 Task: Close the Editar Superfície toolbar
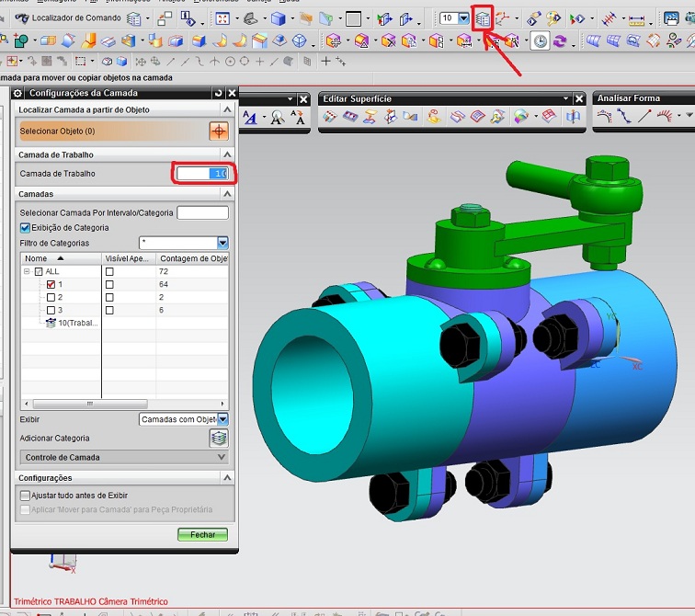pos(579,98)
